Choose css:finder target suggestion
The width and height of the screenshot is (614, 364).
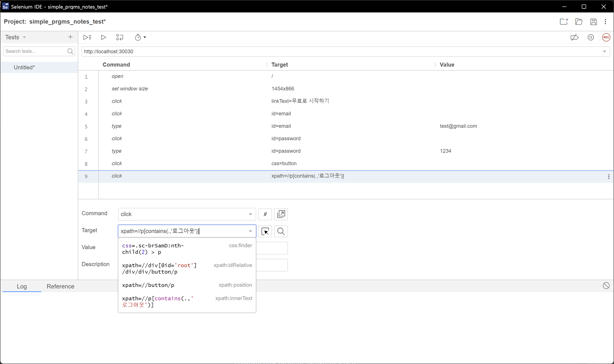click(x=187, y=249)
